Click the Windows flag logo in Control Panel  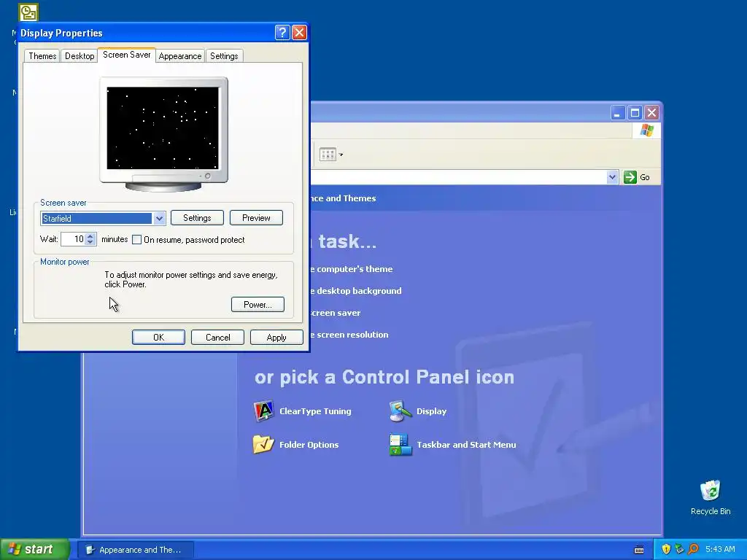[647, 130]
